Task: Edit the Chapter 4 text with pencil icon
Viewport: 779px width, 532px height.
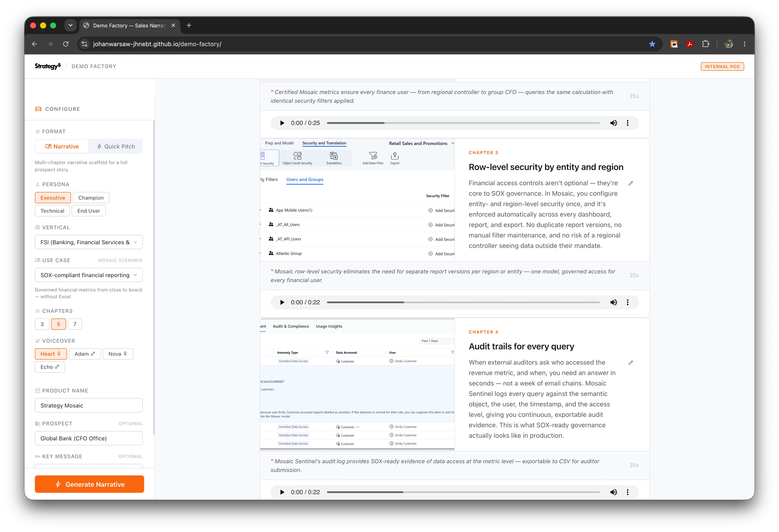Action: pyautogui.click(x=631, y=363)
